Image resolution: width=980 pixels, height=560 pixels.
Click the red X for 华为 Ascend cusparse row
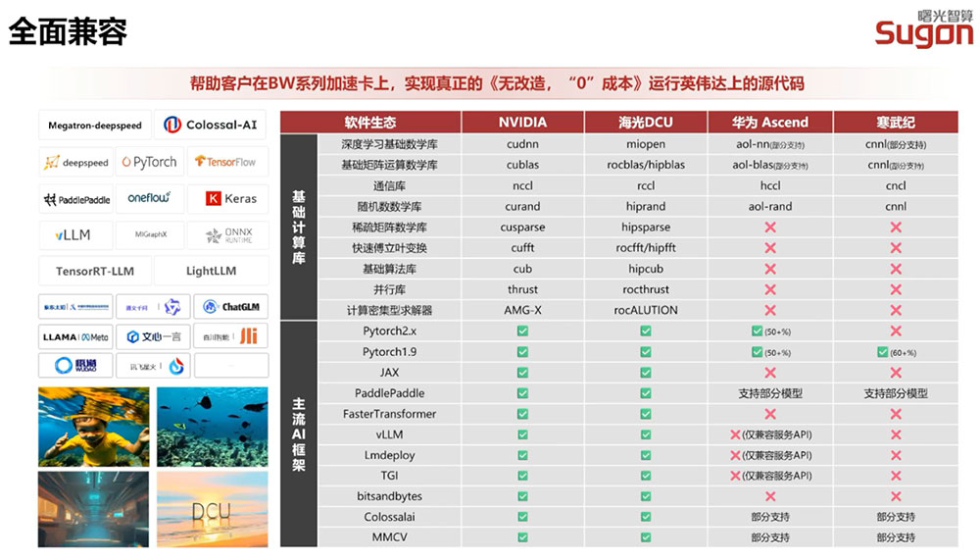[x=770, y=228]
